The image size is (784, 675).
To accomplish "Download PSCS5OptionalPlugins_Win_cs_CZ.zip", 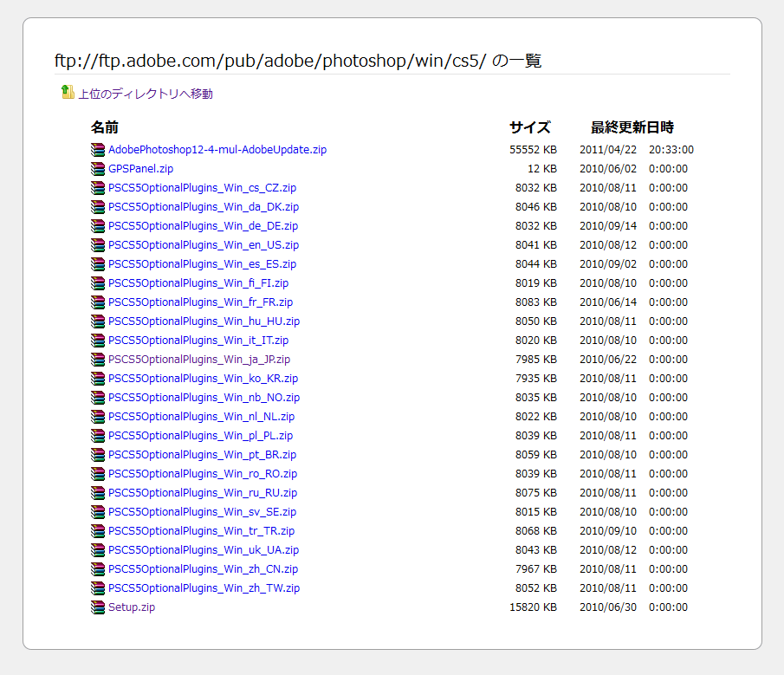I will [203, 187].
